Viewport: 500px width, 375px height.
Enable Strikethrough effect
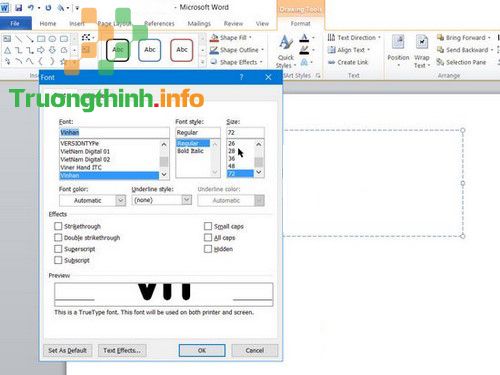coord(58,226)
